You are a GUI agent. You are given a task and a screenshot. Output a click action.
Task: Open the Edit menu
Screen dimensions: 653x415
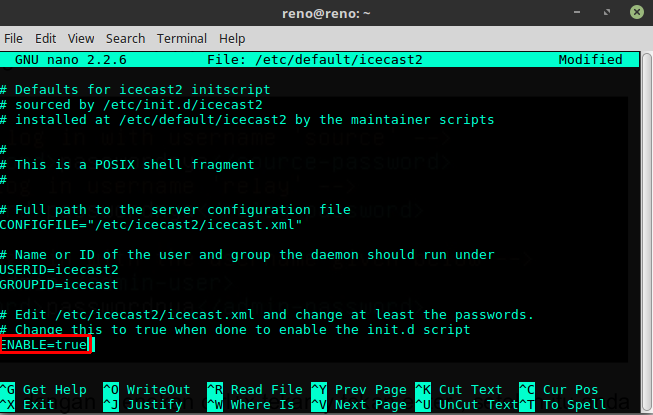click(x=45, y=39)
